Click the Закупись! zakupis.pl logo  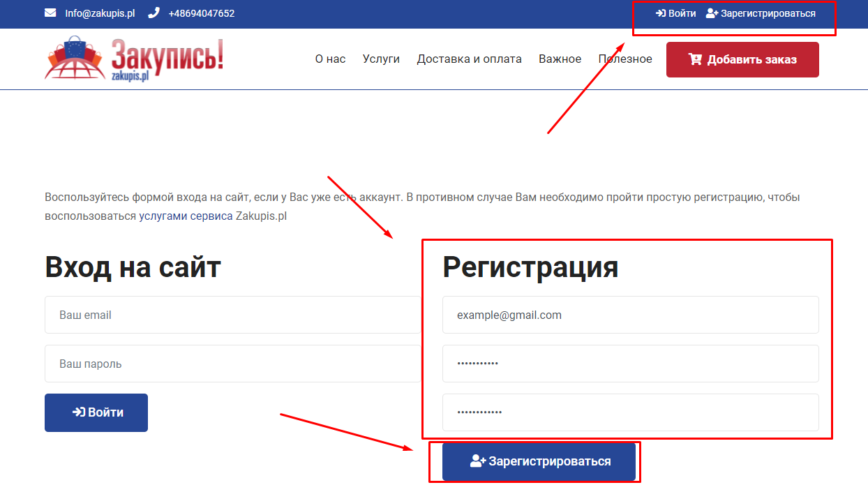pos(134,59)
